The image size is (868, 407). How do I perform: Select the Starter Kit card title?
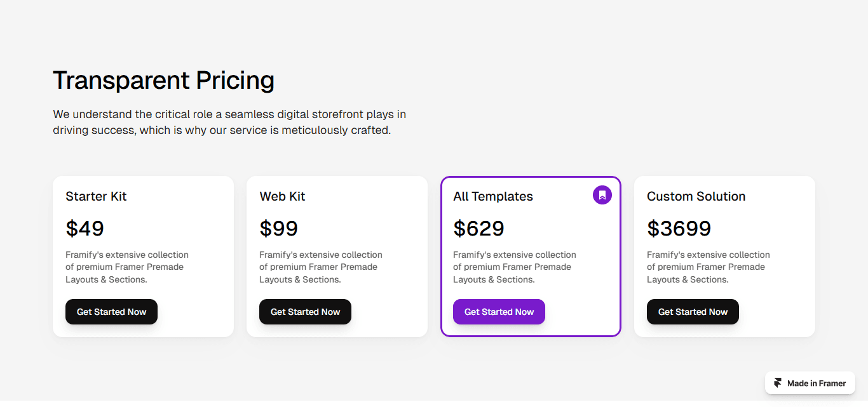point(96,196)
